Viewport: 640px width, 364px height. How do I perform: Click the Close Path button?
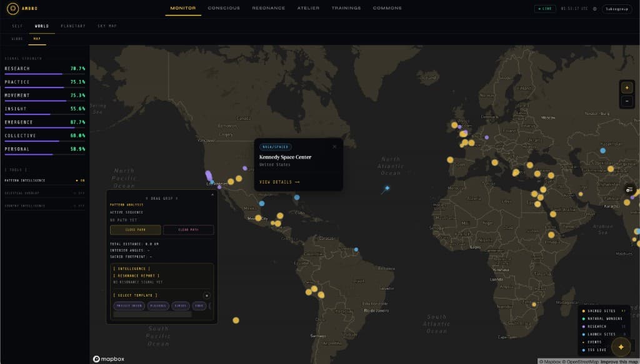coord(136,230)
